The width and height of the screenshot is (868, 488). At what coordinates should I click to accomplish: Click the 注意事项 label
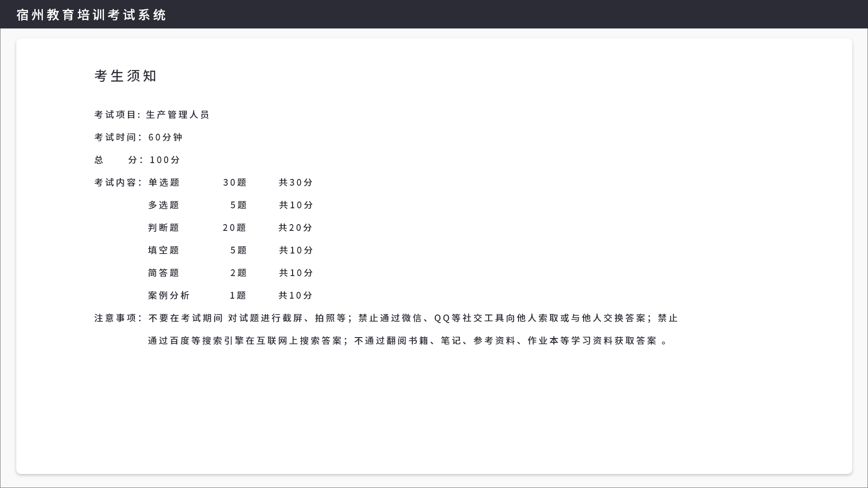click(x=117, y=318)
